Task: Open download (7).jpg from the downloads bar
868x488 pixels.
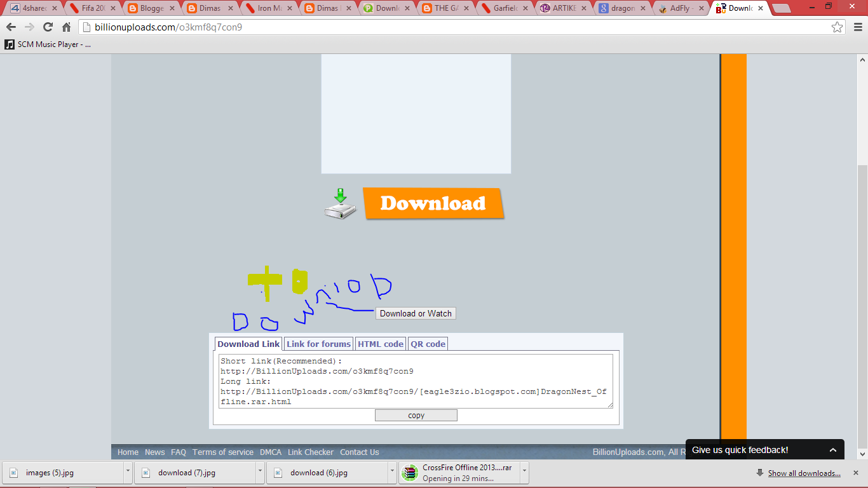Action: click(x=195, y=473)
